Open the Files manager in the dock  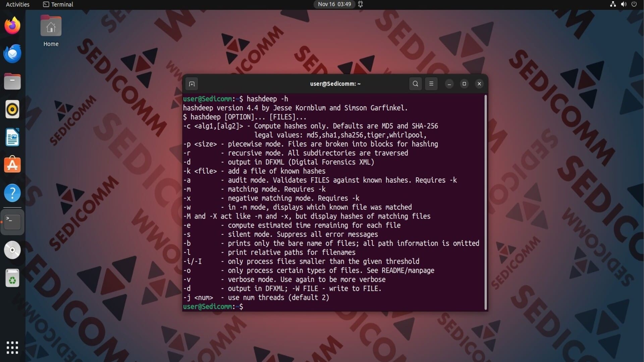click(x=12, y=81)
